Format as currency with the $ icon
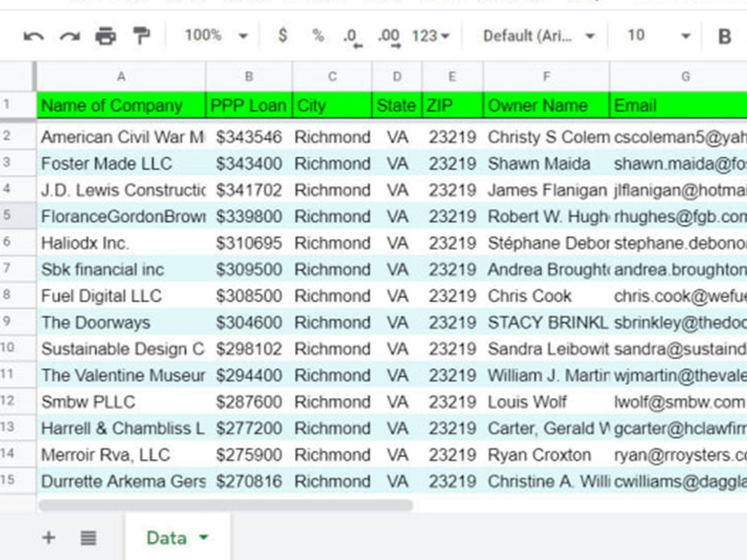The image size is (747, 560). point(282,35)
